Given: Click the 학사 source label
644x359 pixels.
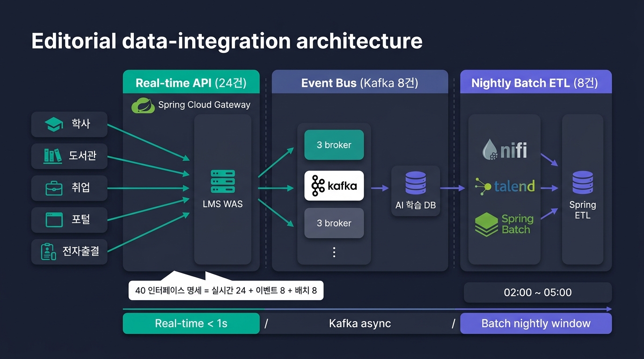Looking at the screenshot, I should click(81, 124).
